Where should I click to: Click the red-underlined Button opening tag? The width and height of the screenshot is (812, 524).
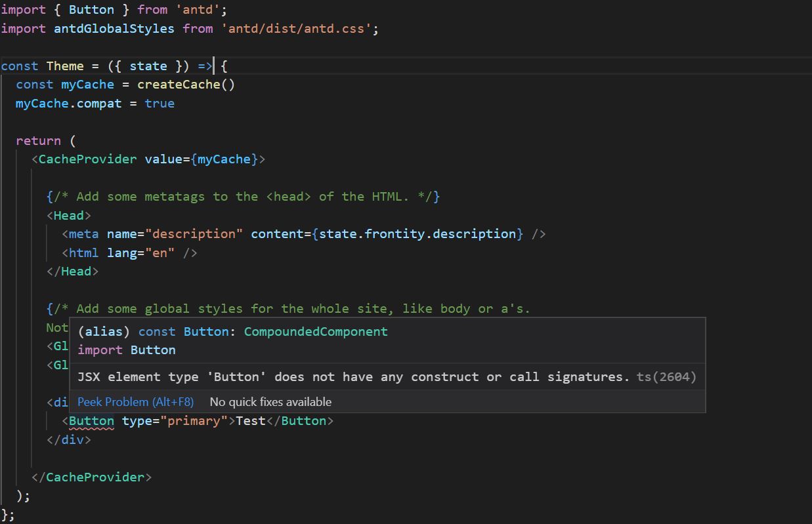[x=91, y=421]
